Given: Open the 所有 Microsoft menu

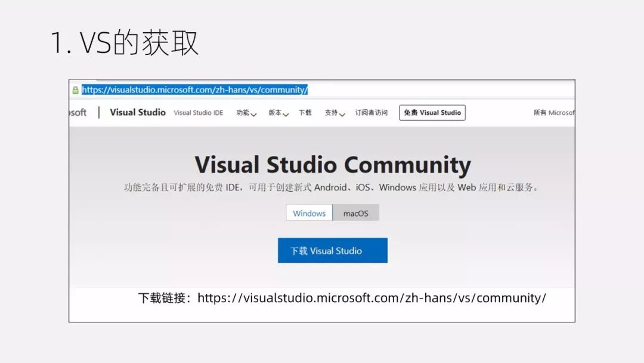Looking at the screenshot, I should 554,113.
